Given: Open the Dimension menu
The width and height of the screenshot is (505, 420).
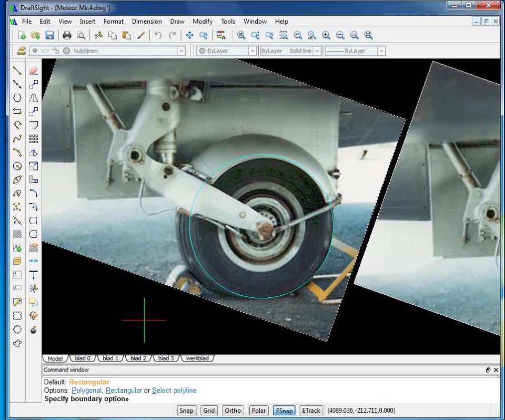Looking at the screenshot, I should pyautogui.click(x=147, y=22).
